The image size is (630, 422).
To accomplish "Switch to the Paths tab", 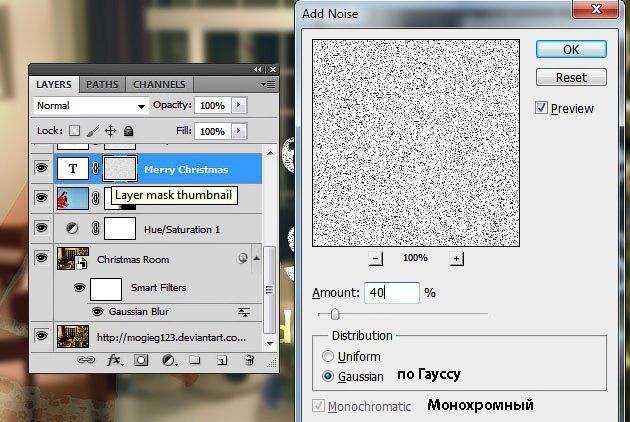I will click(x=101, y=85).
